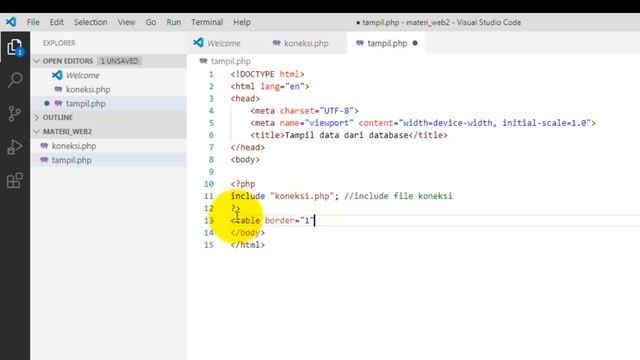Open the Search view in the activity bar
Screen dimensions: 640x360
[15, 80]
